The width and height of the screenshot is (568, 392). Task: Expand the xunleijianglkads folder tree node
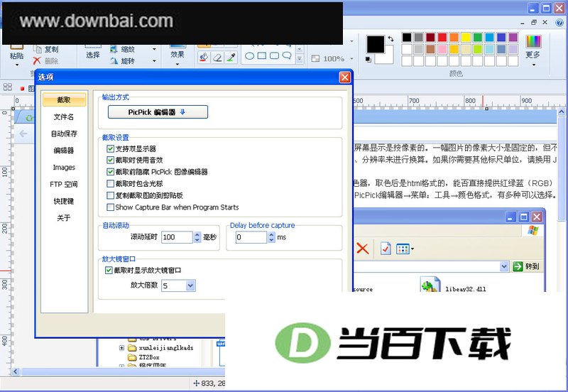point(121,348)
